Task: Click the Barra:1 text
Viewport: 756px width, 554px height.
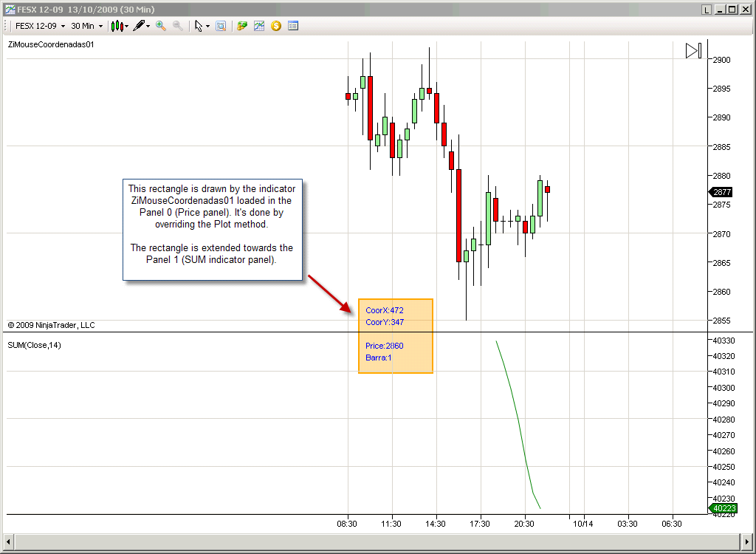Action: [x=379, y=358]
